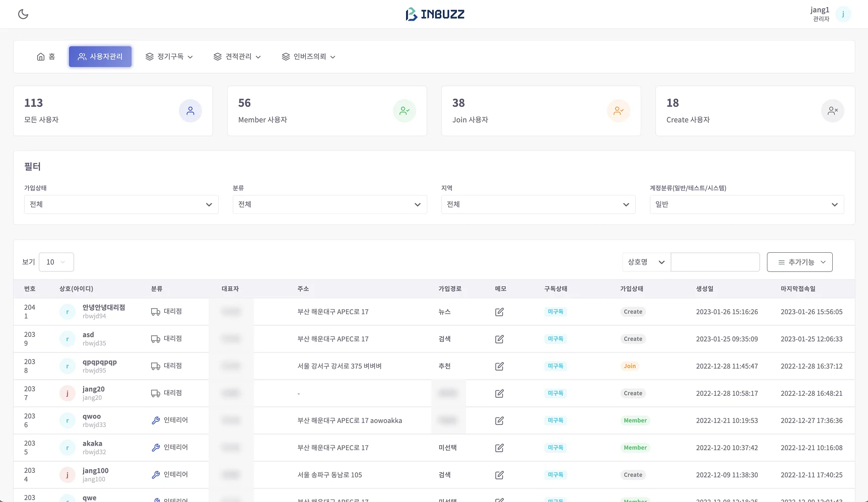The height and width of the screenshot is (502, 868).
Task: Click the 마지막접속일 column header
Action: [798, 289]
